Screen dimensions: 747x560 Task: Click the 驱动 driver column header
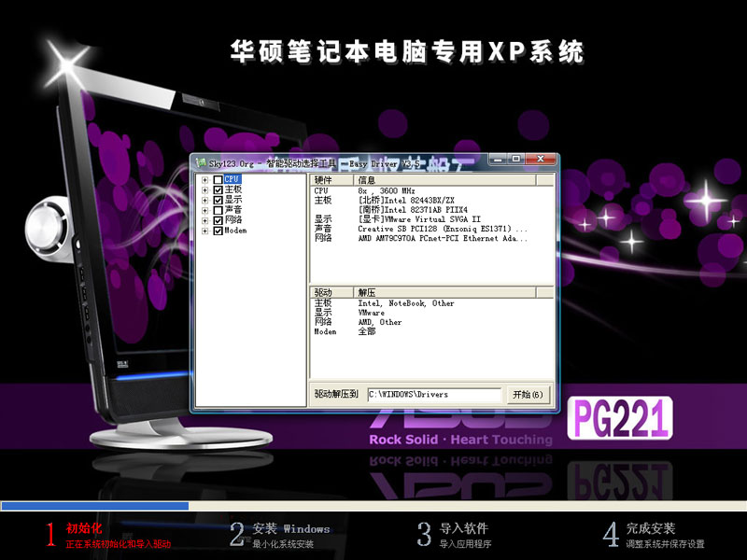point(322,292)
